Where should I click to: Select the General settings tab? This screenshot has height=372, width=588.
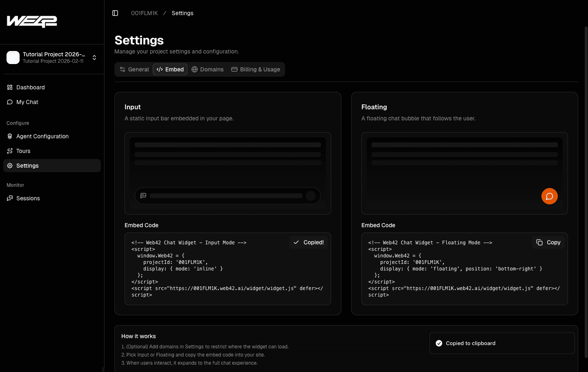pyautogui.click(x=134, y=69)
